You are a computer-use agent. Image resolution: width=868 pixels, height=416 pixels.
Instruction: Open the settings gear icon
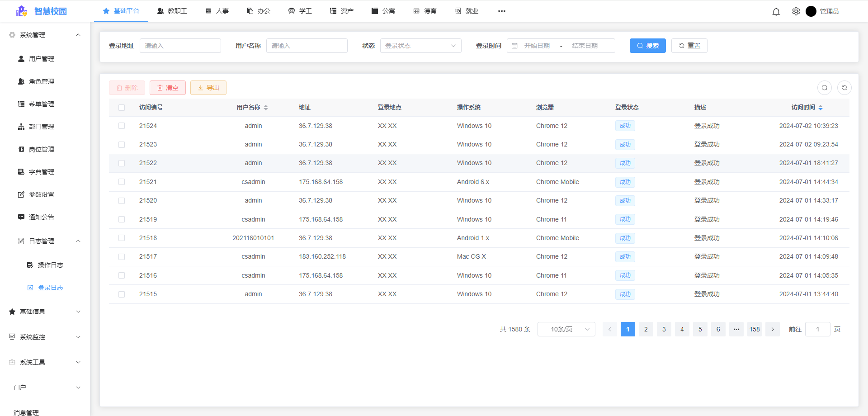coord(796,11)
